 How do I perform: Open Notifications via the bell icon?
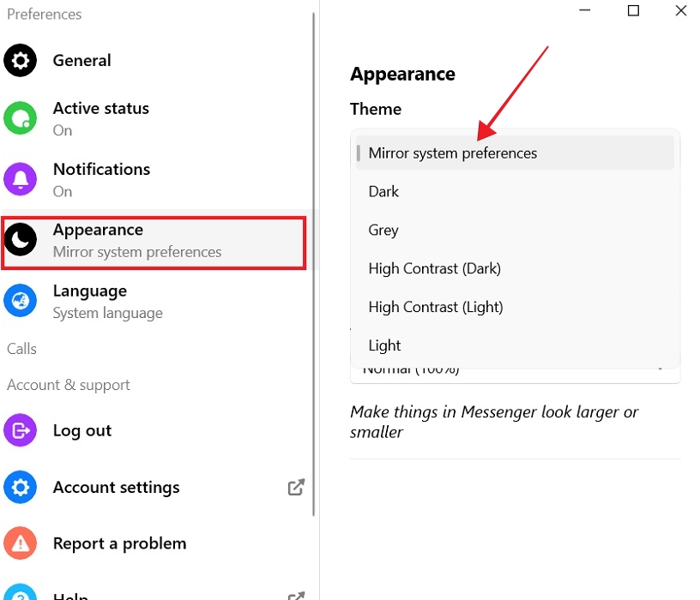coord(21,179)
